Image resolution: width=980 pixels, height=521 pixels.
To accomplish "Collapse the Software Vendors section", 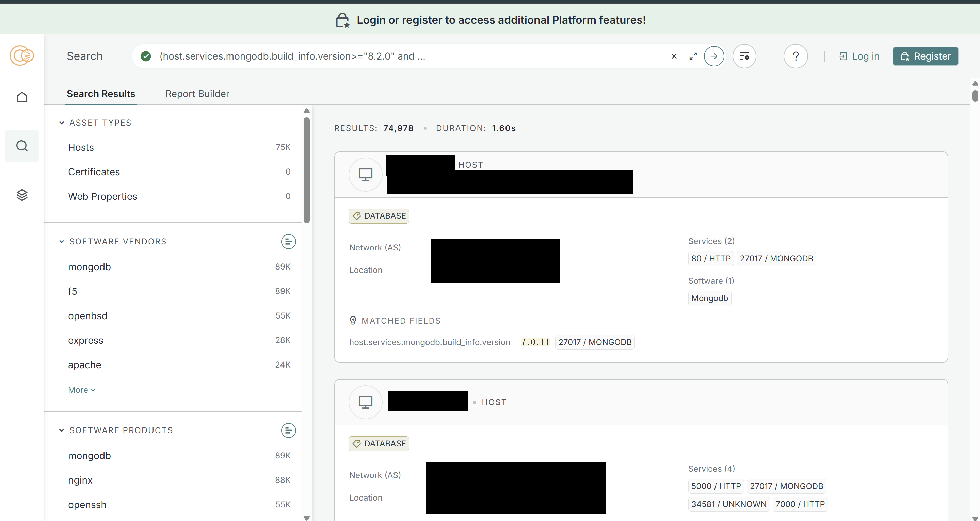I will (x=62, y=242).
